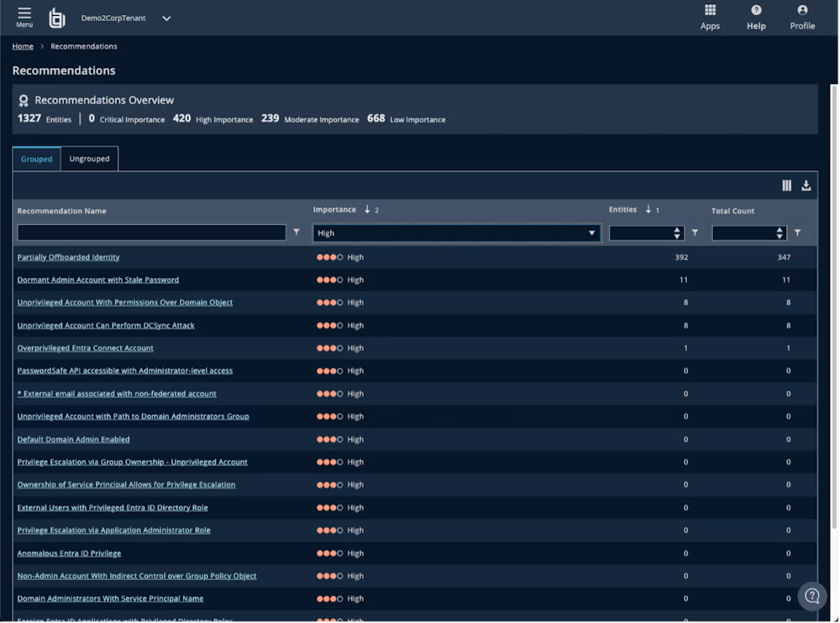
Task: Go to Home breadcrumb link
Action: point(23,46)
